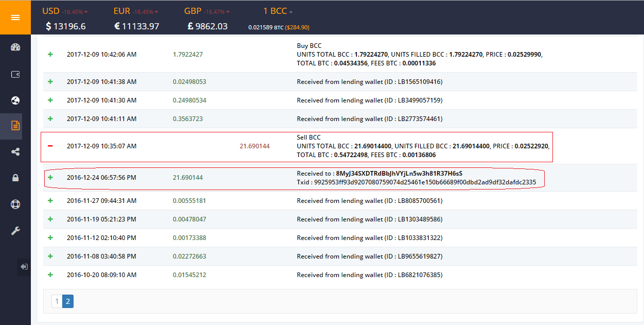The height and width of the screenshot is (325, 644).
Task: Open the dashboard gauge icon in sidebar
Action: click(x=15, y=47)
